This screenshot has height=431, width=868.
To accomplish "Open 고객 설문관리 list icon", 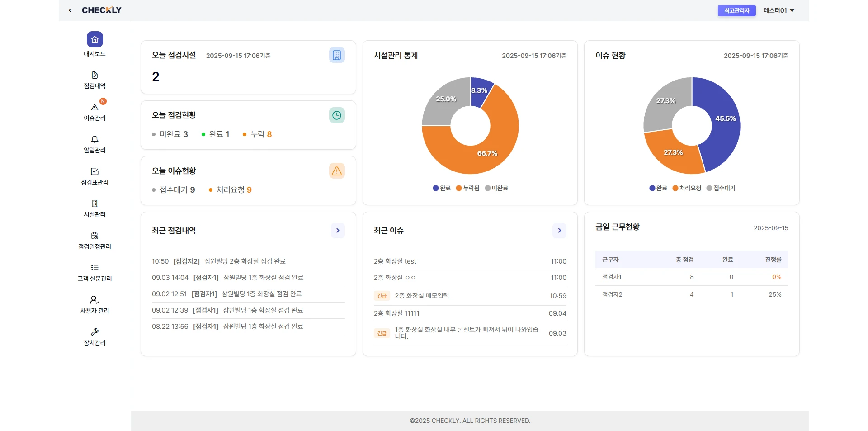I will 94,268.
